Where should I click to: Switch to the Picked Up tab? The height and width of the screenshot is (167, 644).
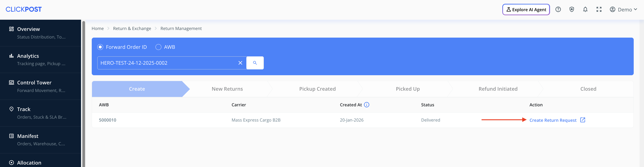click(408, 89)
